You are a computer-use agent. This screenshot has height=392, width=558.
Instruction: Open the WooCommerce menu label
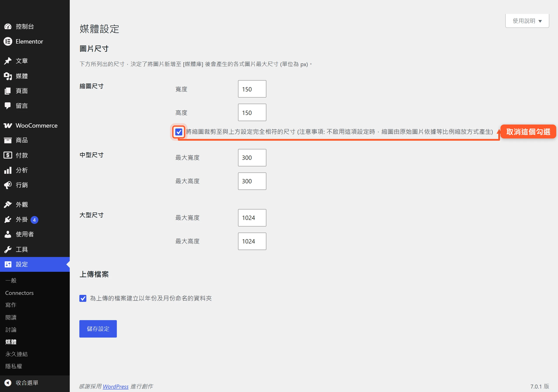point(37,126)
